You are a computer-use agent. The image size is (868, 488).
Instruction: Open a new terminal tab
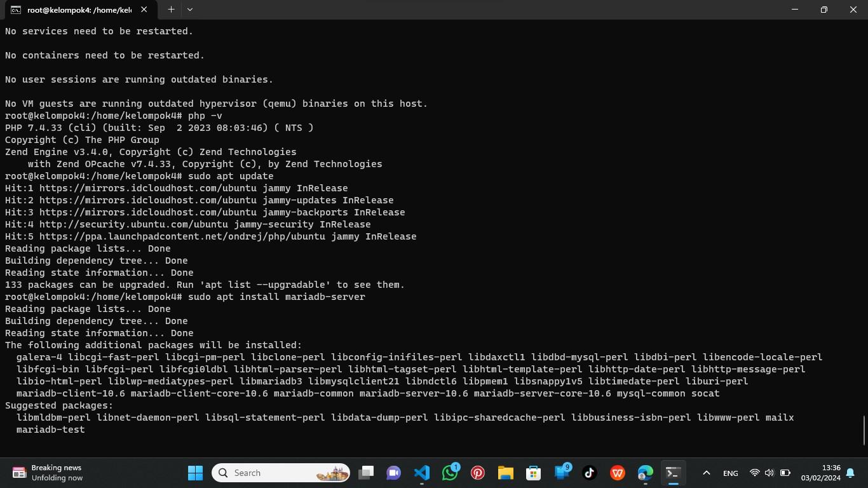click(x=171, y=10)
